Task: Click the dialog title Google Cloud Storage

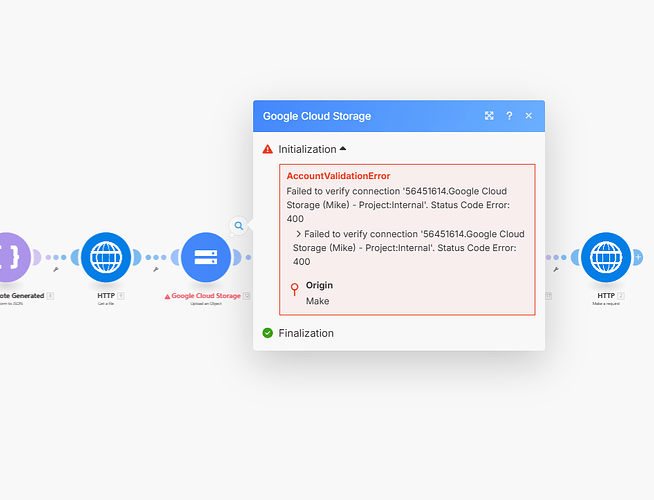Action: [317, 116]
